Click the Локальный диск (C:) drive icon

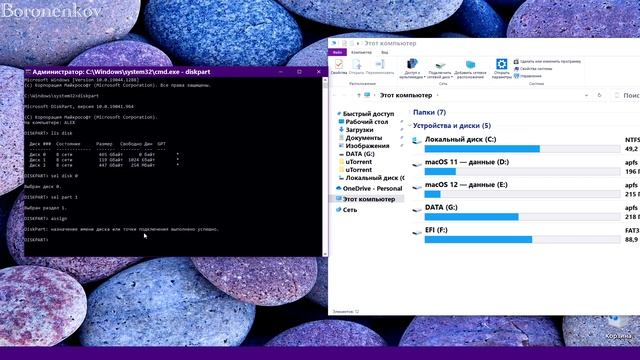(417, 140)
